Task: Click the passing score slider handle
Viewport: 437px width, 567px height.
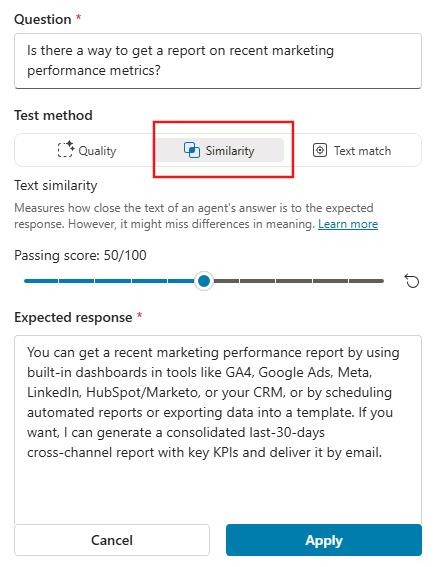Action: click(204, 281)
